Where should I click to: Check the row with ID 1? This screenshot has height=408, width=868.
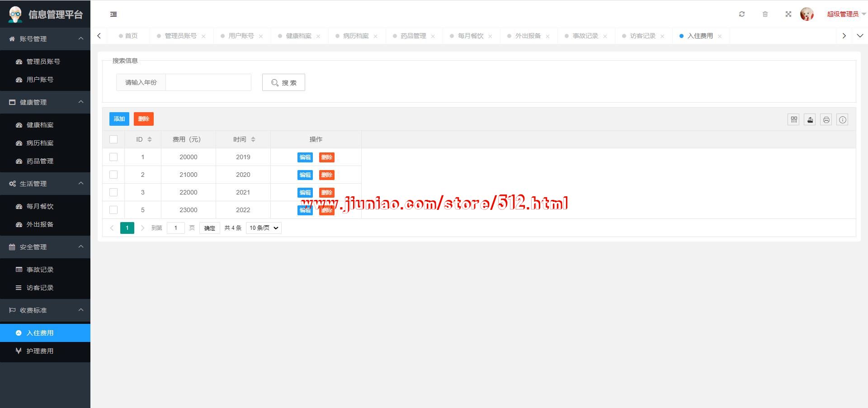pos(113,157)
